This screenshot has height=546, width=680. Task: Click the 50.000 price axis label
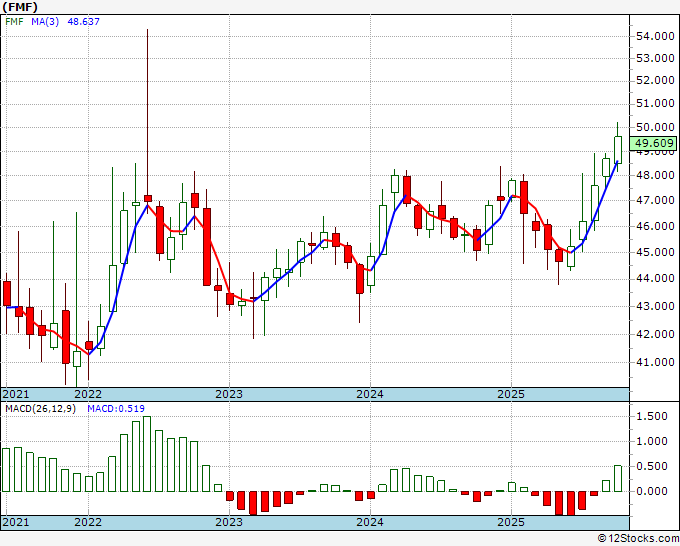click(655, 127)
